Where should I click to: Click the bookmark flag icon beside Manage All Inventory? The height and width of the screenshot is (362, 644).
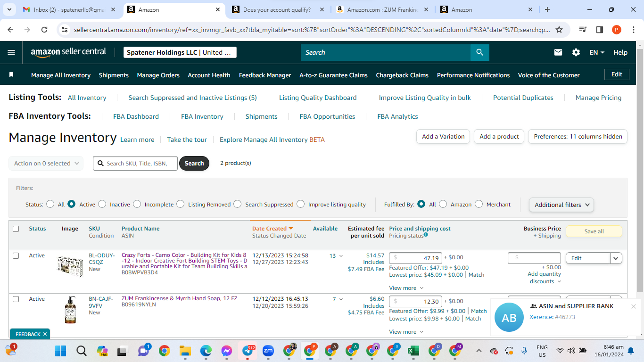(11, 75)
